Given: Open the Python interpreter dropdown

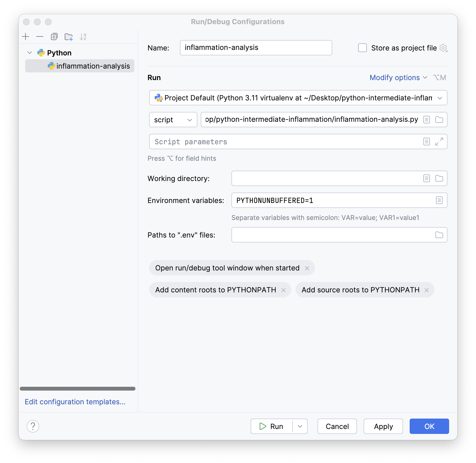Looking at the screenshot, I should (440, 98).
